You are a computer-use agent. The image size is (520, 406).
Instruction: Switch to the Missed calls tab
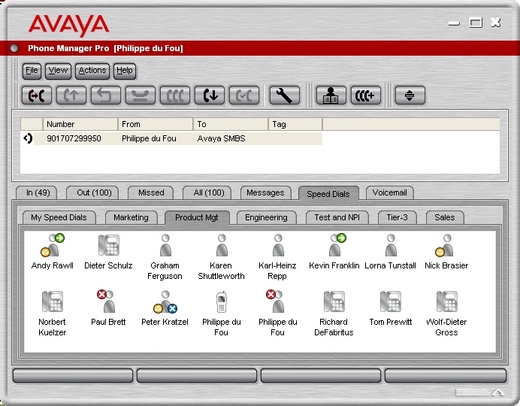151,193
